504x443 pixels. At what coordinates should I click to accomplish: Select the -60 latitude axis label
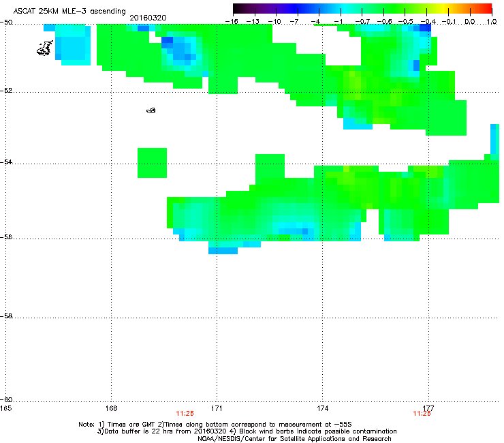tap(6, 399)
